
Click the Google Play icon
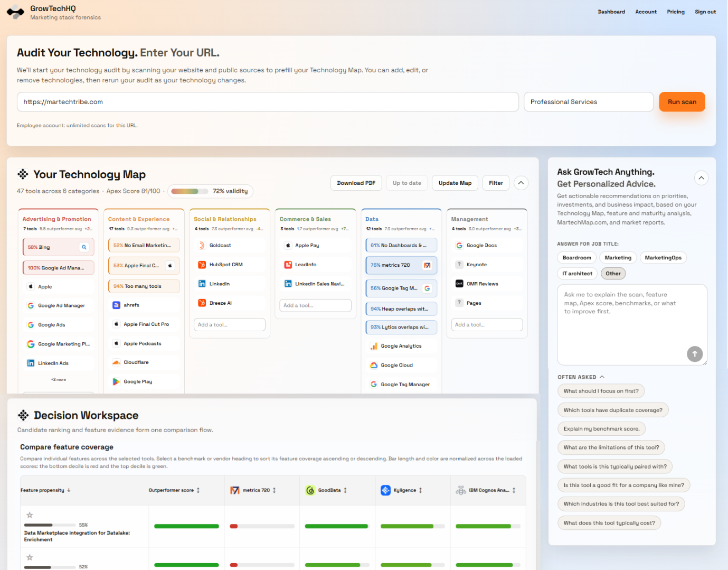[116, 381]
